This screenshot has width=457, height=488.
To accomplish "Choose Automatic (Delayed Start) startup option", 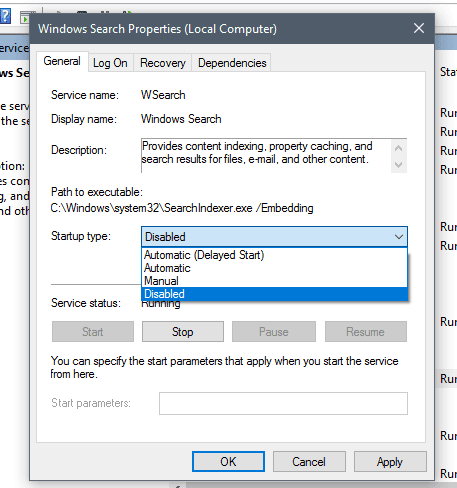I will 274,255.
